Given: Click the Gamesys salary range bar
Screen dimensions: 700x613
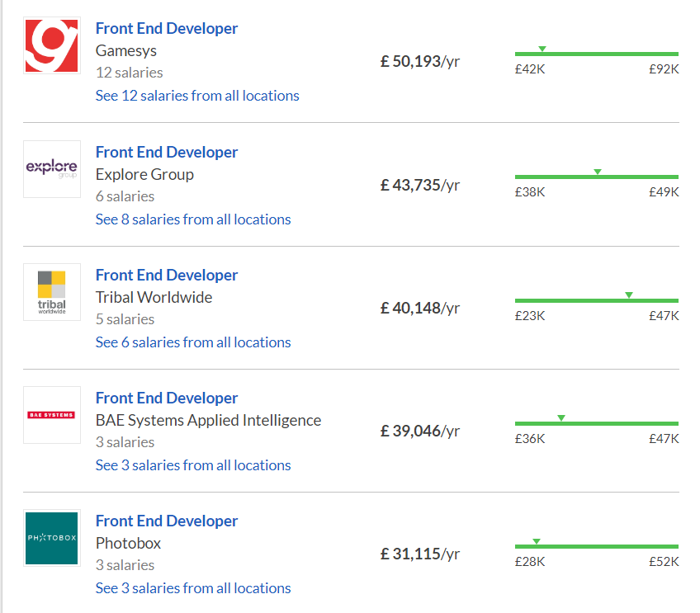Looking at the screenshot, I should tap(597, 54).
